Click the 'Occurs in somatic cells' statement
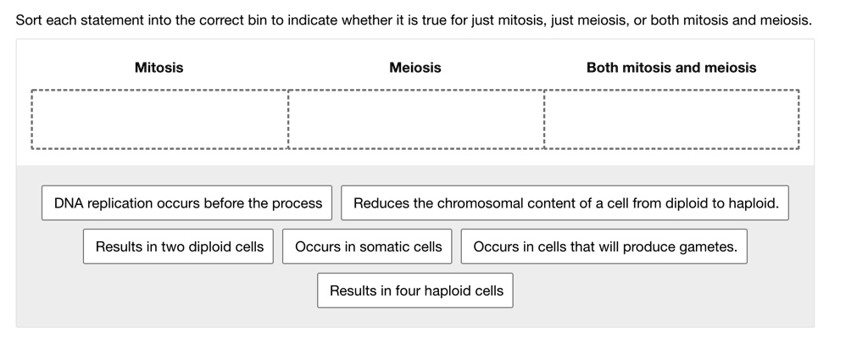 point(368,246)
